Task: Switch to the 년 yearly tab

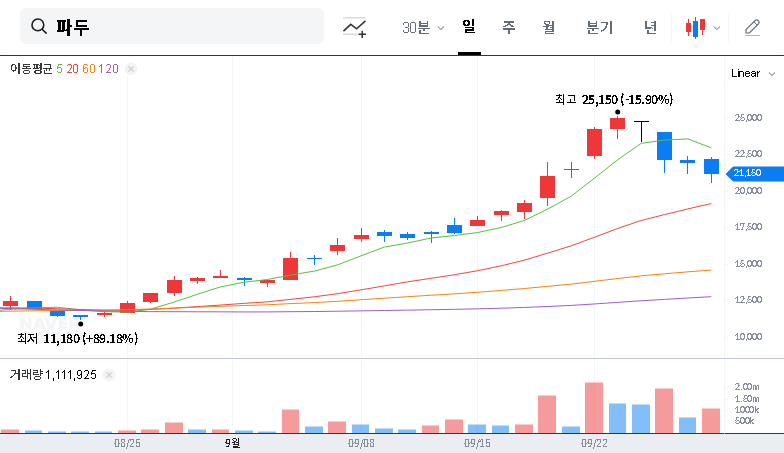Action: pyautogui.click(x=650, y=27)
